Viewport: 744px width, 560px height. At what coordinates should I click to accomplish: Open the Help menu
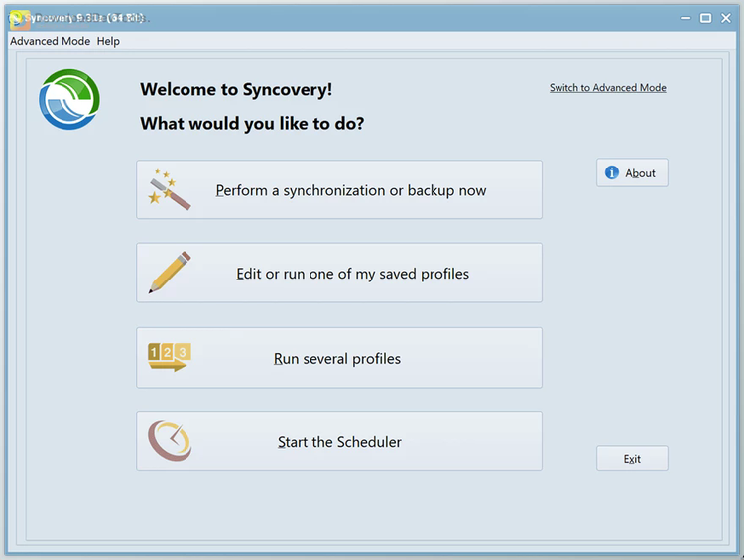point(108,41)
